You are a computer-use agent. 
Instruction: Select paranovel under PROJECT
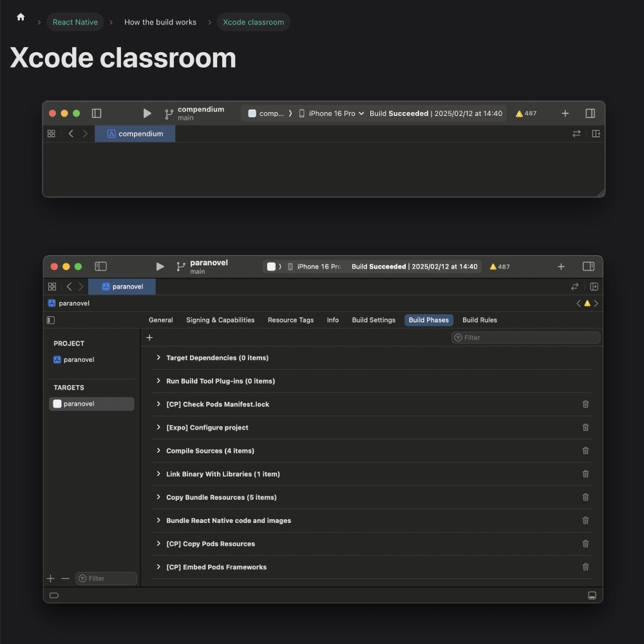[x=74, y=360]
